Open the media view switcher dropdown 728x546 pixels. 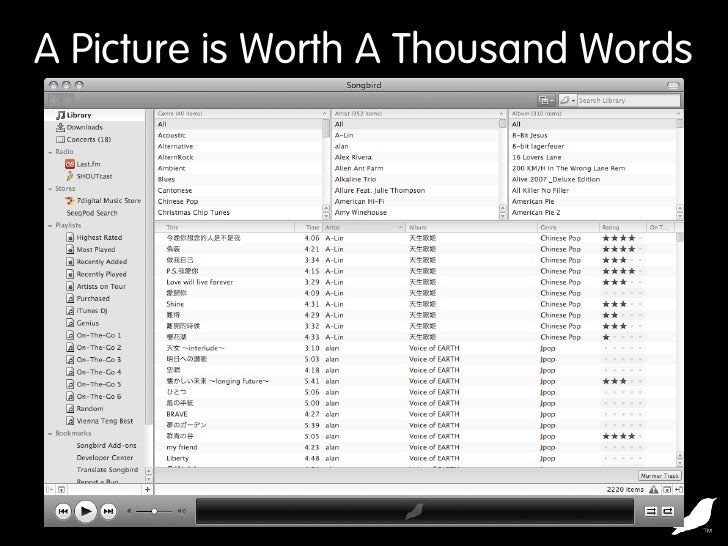(x=546, y=100)
